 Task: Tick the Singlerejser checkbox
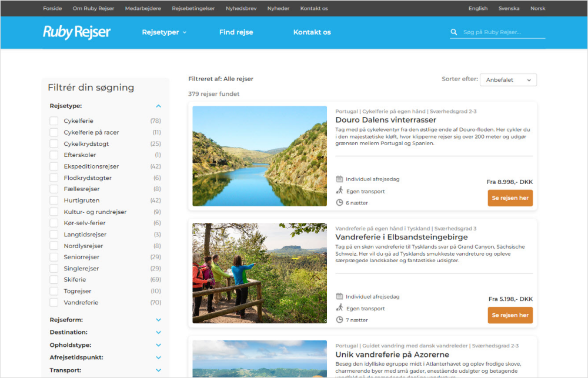[54, 269]
